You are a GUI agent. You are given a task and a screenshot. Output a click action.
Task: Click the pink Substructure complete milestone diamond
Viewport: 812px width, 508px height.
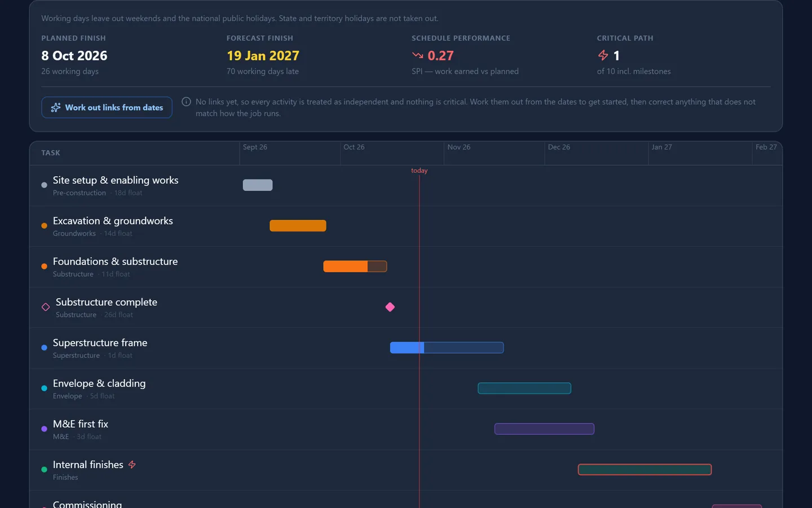coord(390,307)
